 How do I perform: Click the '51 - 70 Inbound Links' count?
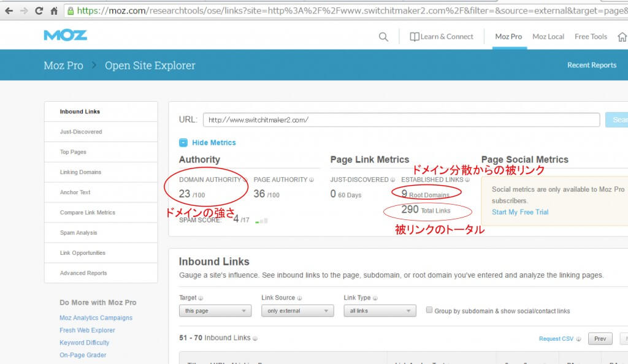click(215, 338)
